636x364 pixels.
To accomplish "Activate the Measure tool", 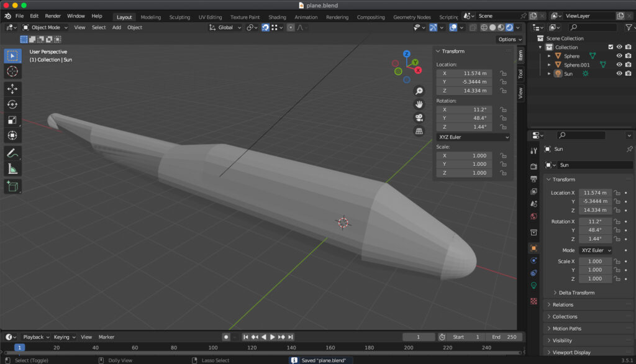I will [x=11, y=170].
